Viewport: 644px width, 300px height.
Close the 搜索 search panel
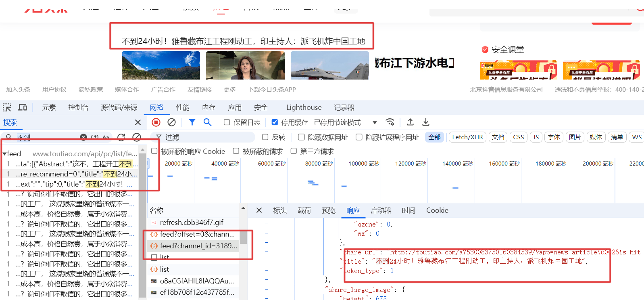click(138, 122)
